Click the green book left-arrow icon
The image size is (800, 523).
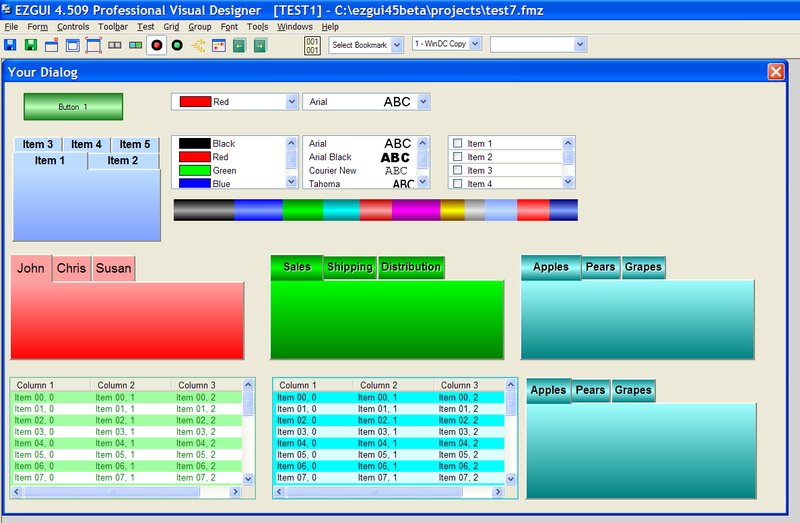pos(239,45)
